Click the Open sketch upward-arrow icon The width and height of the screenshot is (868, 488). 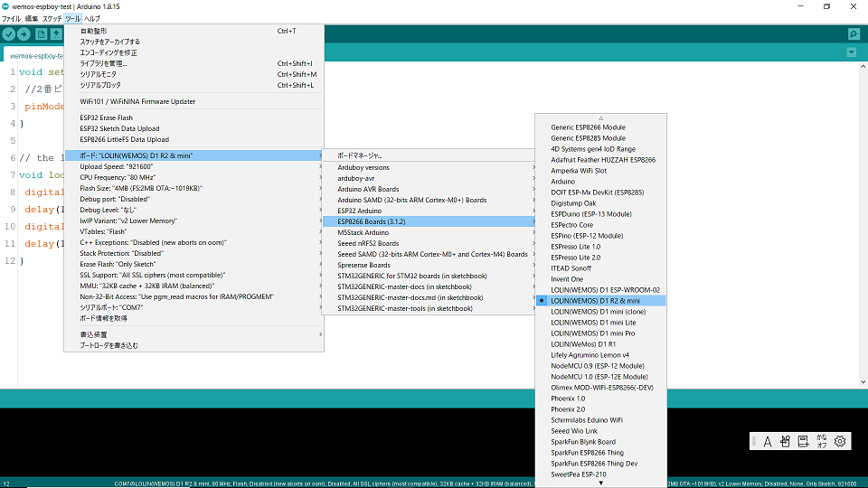57,34
